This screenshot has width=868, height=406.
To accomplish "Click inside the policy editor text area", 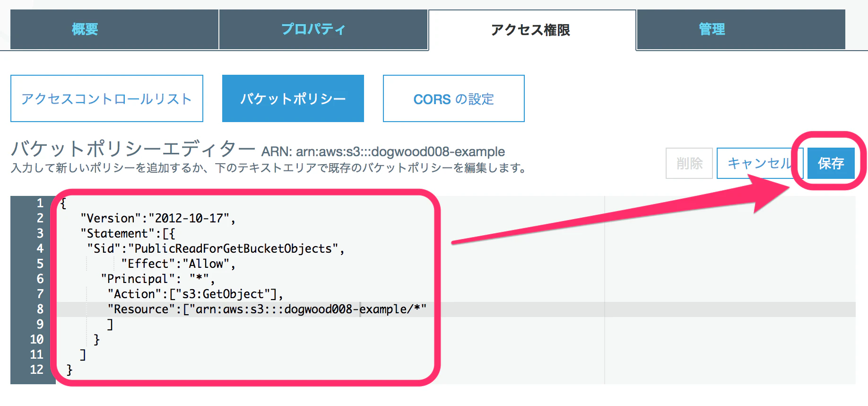I will point(456,290).
